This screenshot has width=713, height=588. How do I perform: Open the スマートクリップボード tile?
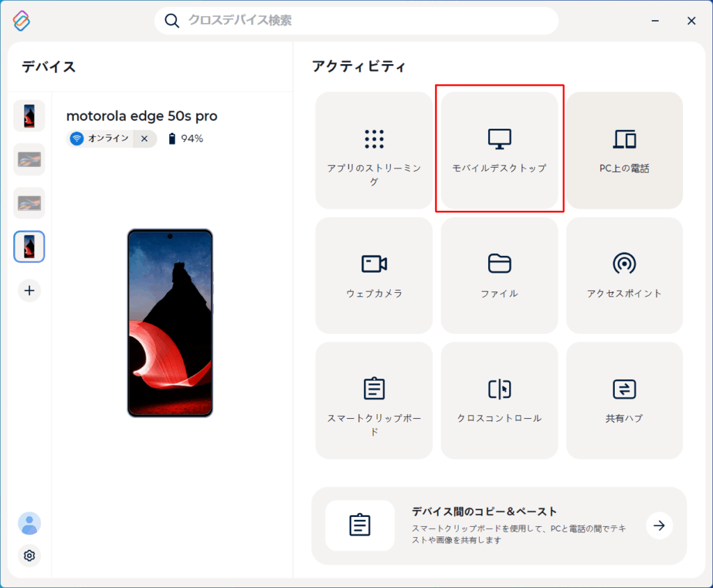[374, 400]
